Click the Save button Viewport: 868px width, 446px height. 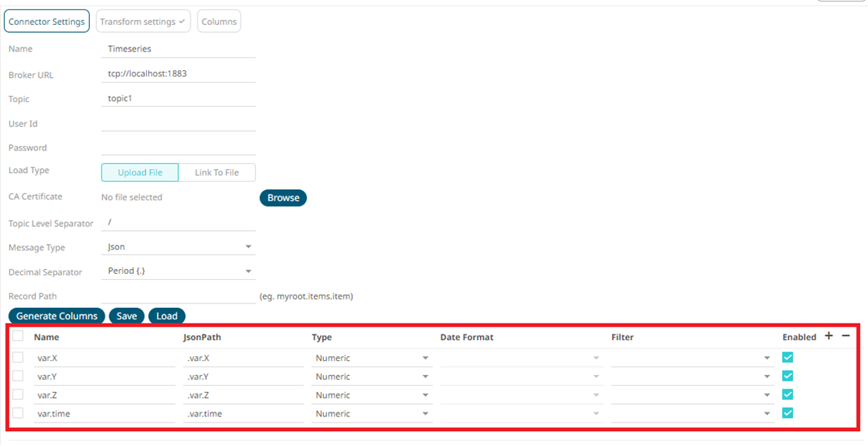tap(126, 316)
